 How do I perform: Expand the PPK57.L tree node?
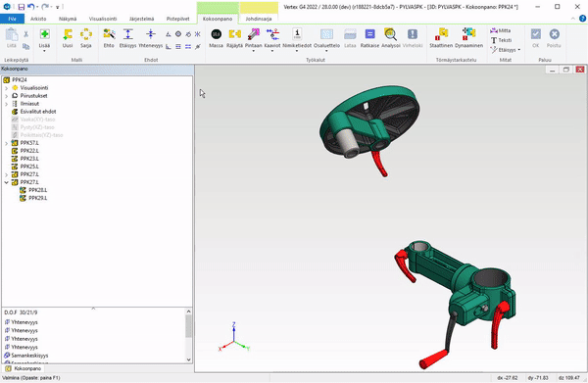pyautogui.click(x=7, y=143)
